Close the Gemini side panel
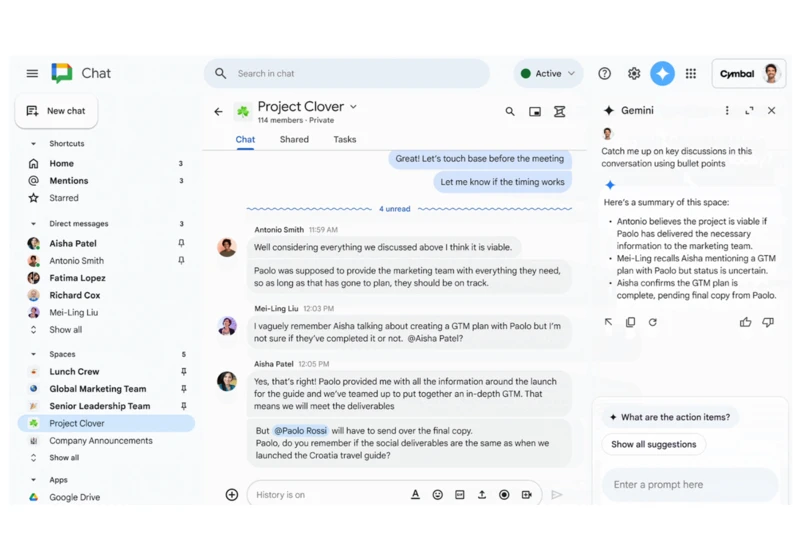This screenshot has height=560, width=800. [x=771, y=111]
